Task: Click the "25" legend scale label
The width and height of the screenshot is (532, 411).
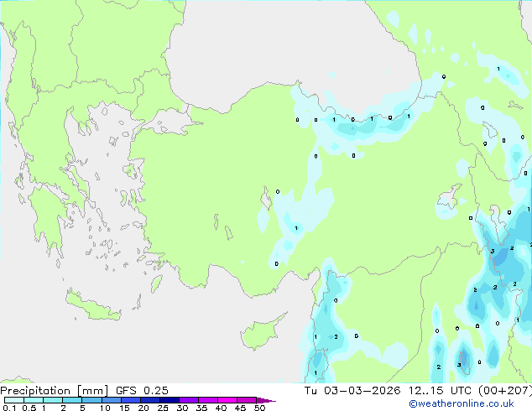Action: coord(163,408)
